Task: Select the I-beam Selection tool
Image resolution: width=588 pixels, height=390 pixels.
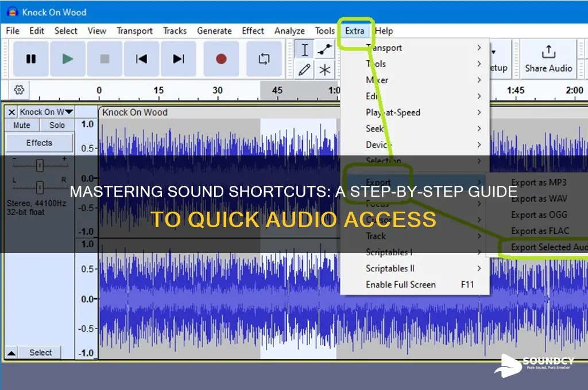Action: click(x=304, y=50)
